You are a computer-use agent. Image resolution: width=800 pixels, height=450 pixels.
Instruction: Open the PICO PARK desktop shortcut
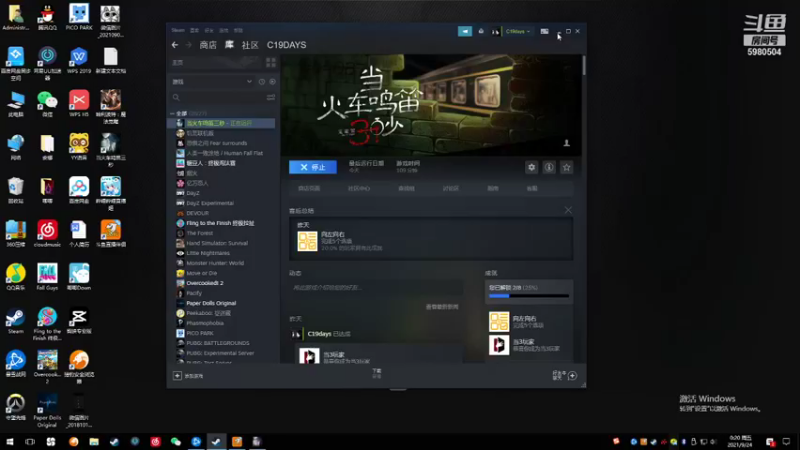79,17
